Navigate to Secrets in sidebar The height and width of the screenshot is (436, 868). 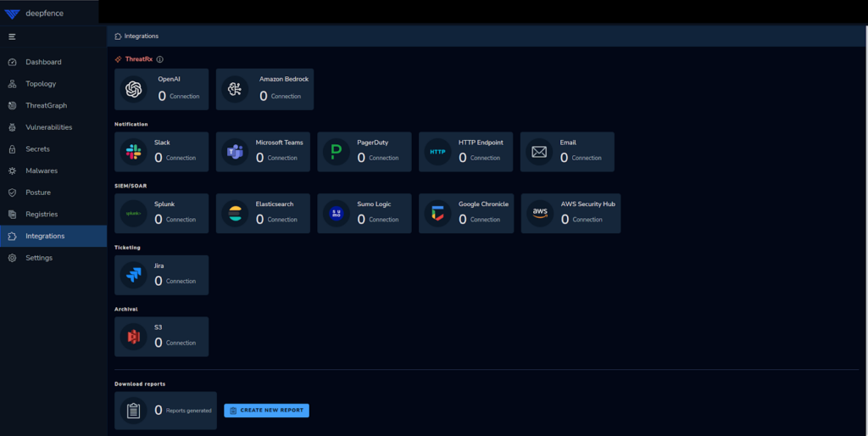(53, 149)
